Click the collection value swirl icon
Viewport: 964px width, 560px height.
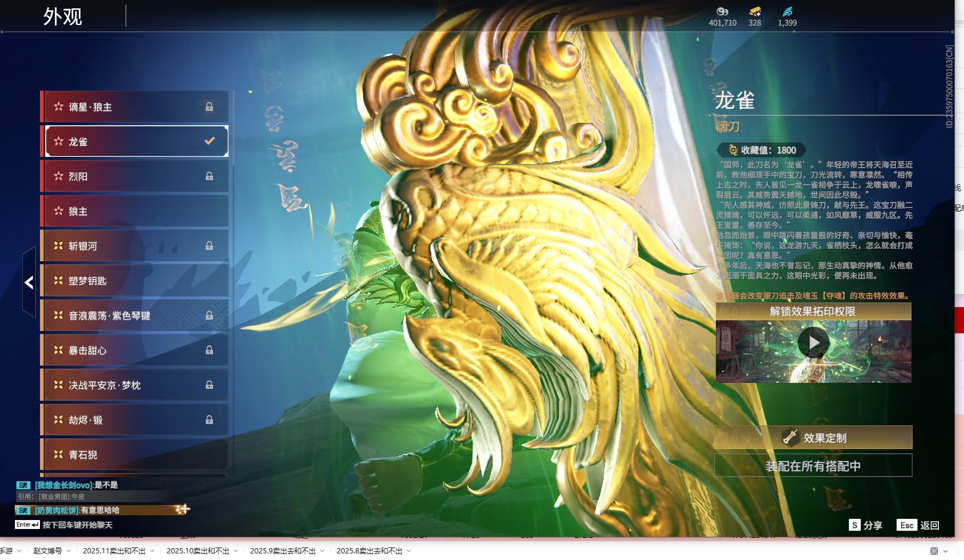733,150
